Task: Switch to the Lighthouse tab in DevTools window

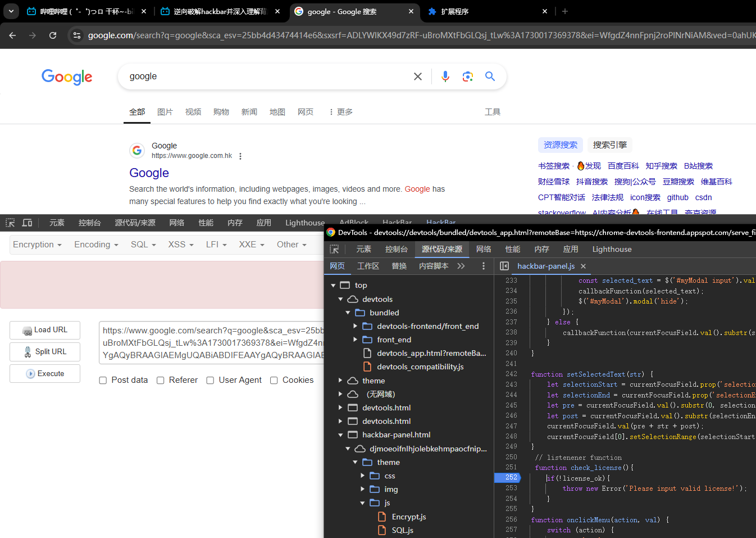Action: pos(612,249)
